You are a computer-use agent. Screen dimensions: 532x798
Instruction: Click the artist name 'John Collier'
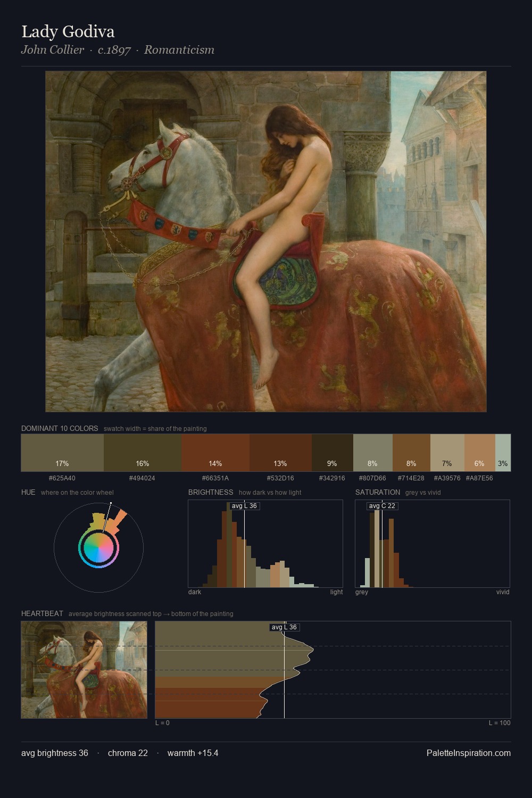coord(53,50)
